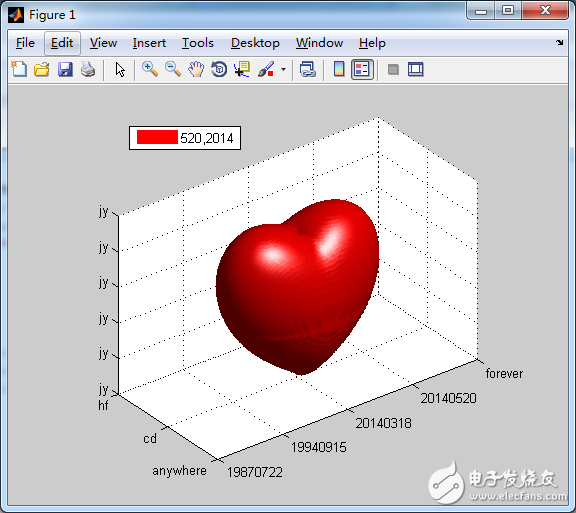
Task: Select the Edit Plot arrow tool
Action: tap(120, 69)
